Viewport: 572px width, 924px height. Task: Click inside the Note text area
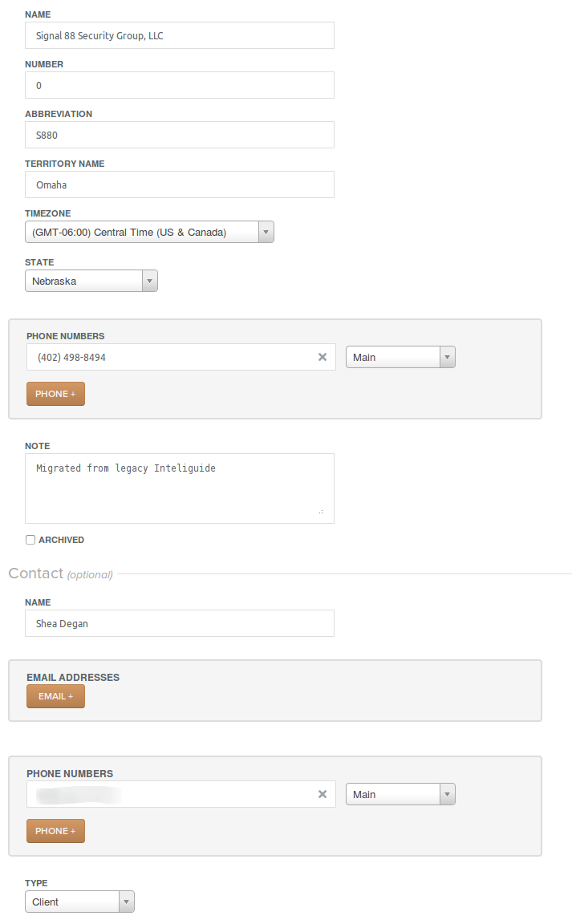(x=180, y=488)
